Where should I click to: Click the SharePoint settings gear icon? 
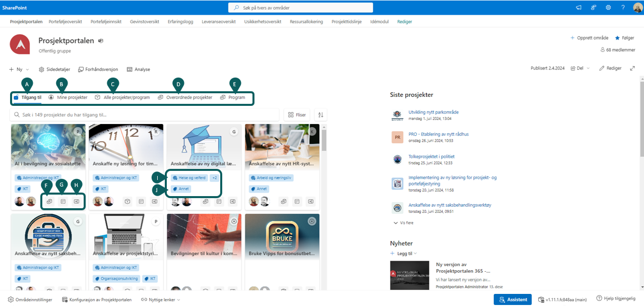(x=608, y=8)
